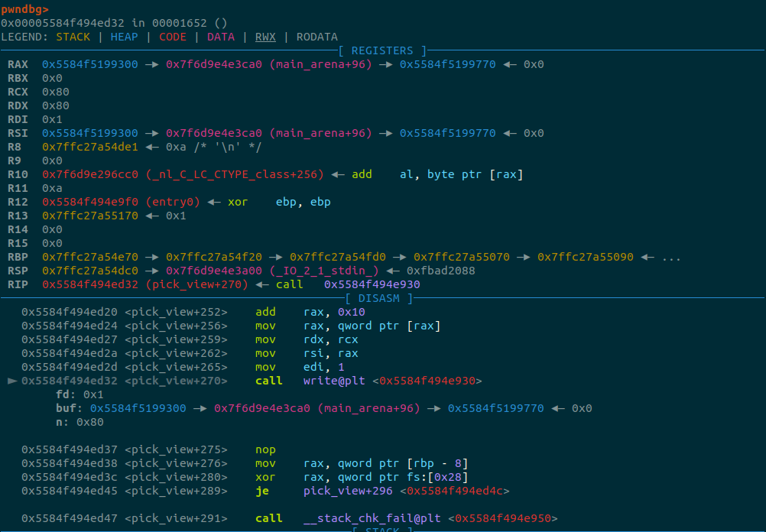Viewport: 766px width, 532px height.
Task: Select the RIP register name
Action: (18, 284)
